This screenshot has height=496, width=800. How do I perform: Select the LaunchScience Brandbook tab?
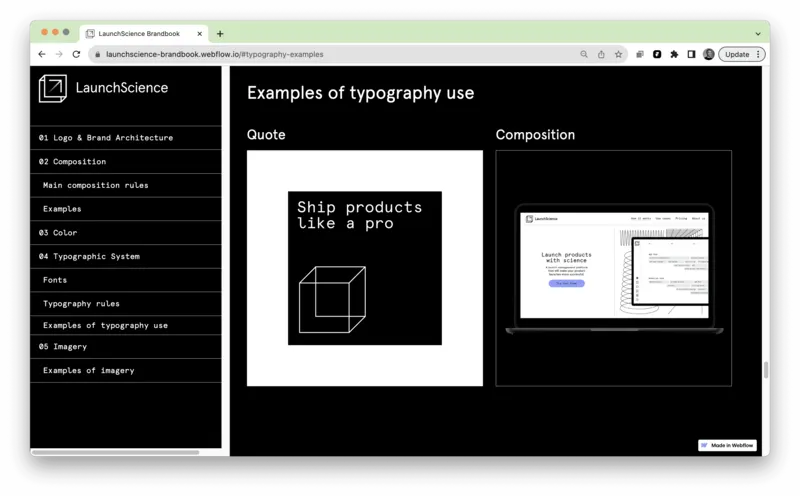point(144,34)
